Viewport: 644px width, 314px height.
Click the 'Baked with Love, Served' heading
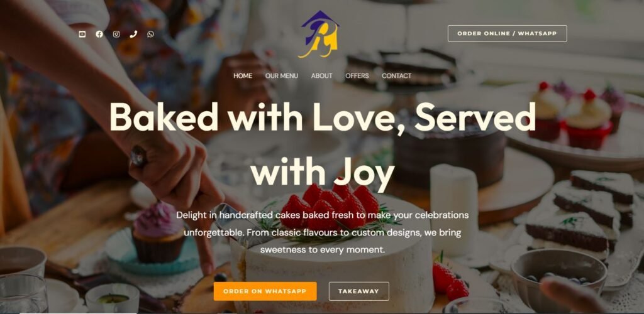[323, 116]
